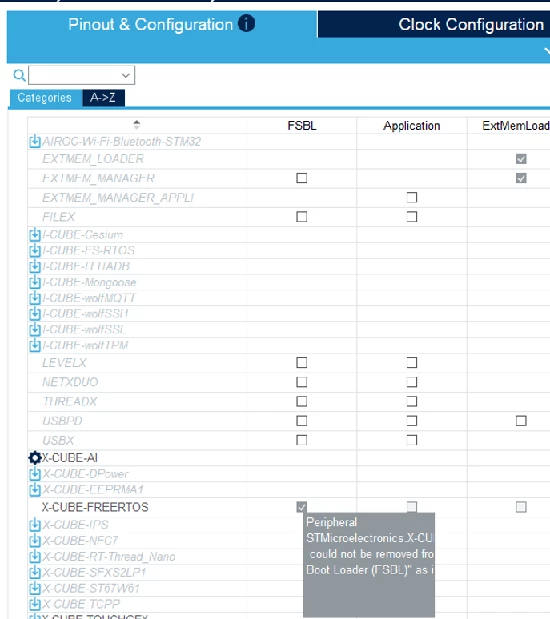The image size is (550, 619).
Task: Click download icon for X-CUBE-DPower
Action: [35, 473]
